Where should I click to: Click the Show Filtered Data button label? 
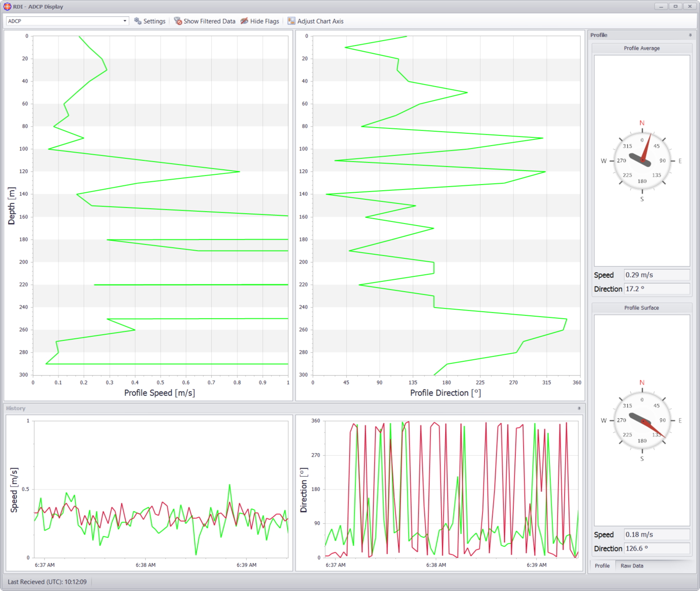pos(209,21)
